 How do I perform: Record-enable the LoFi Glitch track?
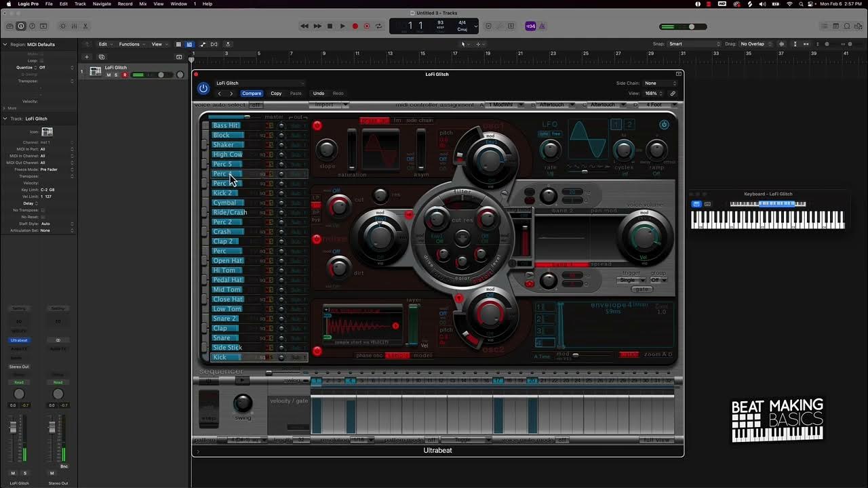(x=124, y=75)
